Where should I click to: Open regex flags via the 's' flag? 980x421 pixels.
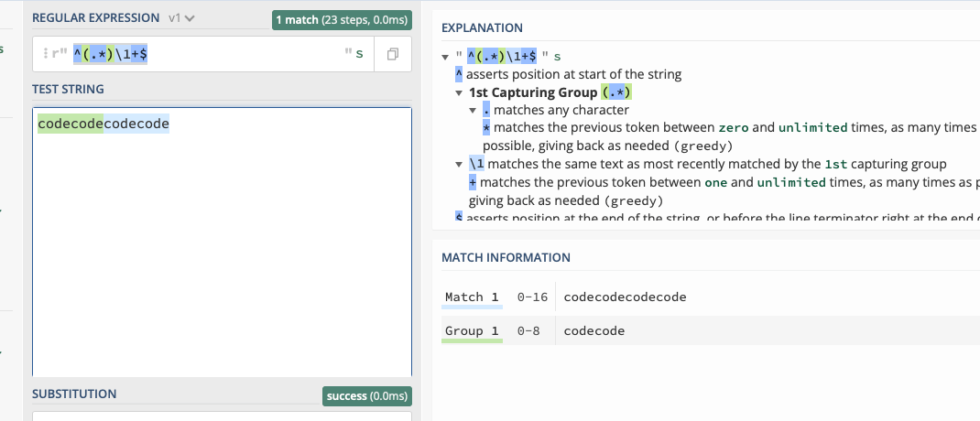coord(359,54)
